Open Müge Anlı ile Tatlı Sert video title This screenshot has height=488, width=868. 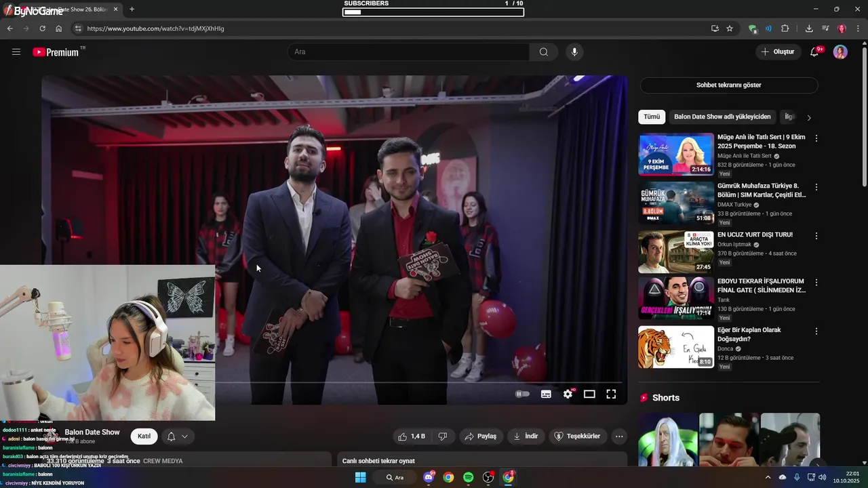(x=762, y=142)
